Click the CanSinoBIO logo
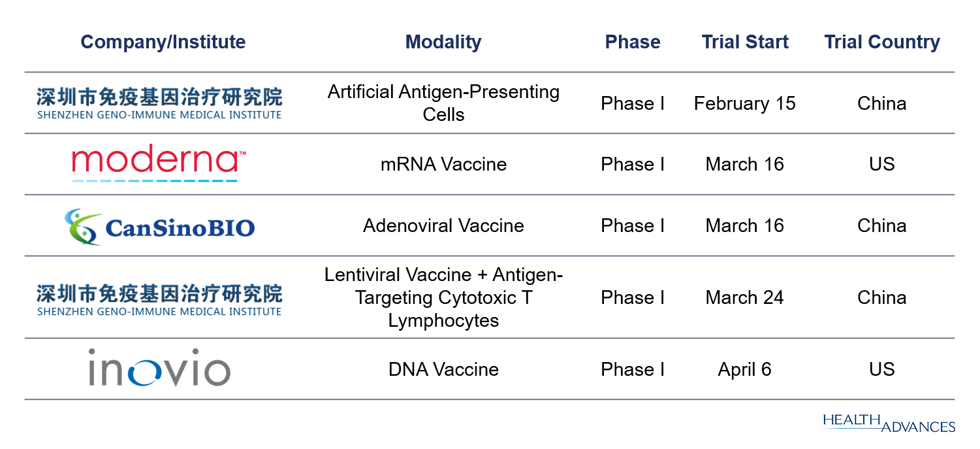Image resolution: width=980 pixels, height=449 pixels. click(160, 227)
